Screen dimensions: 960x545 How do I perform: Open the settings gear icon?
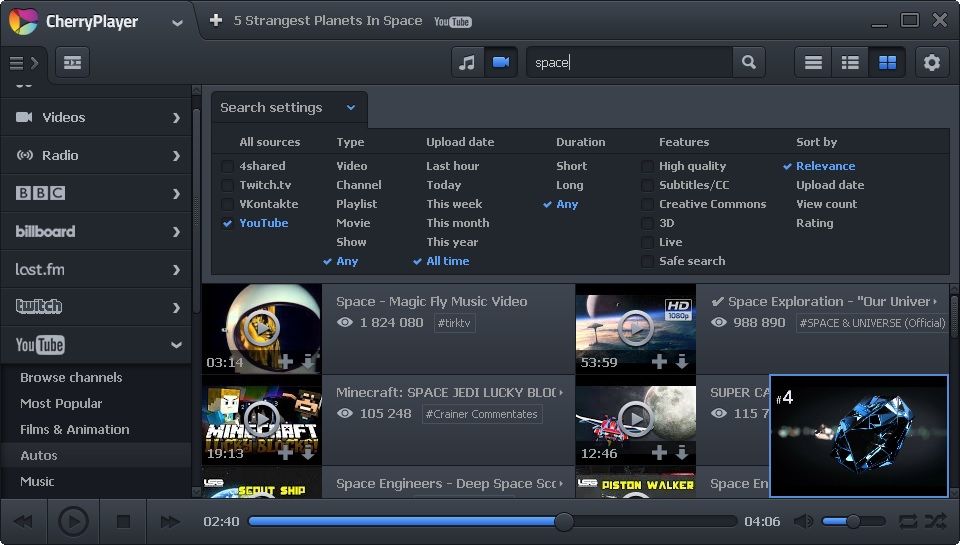(x=932, y=62)
